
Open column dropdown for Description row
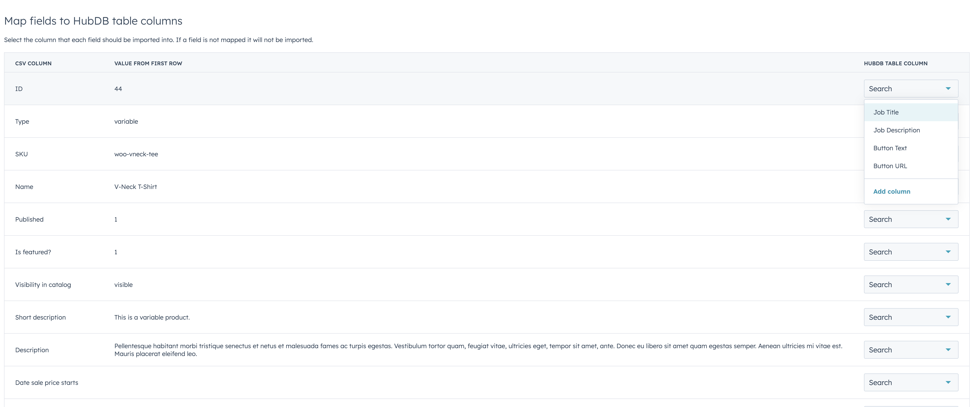(911, 350)
